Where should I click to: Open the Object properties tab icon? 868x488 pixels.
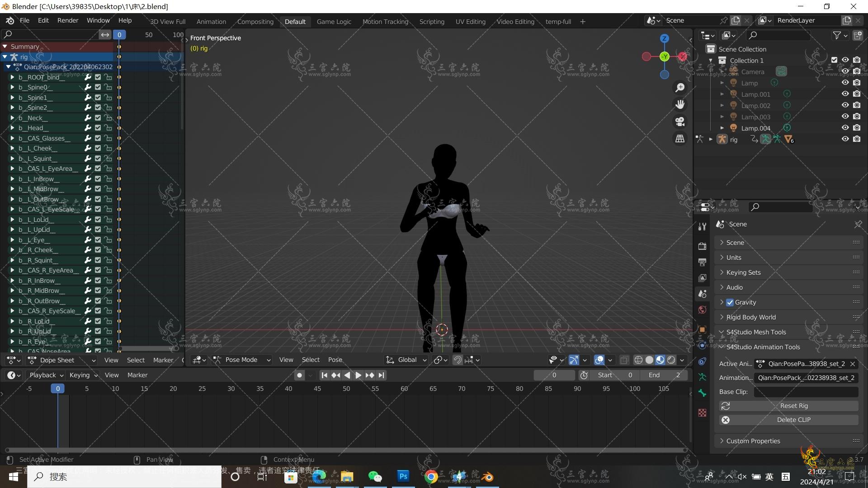click(x=702, y=329)
